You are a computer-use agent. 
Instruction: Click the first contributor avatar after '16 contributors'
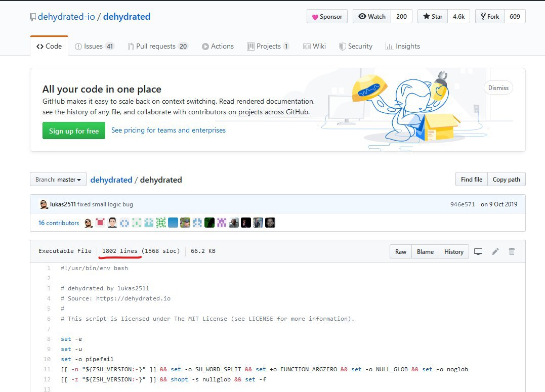pyautogui.click(x=89, y=223)
